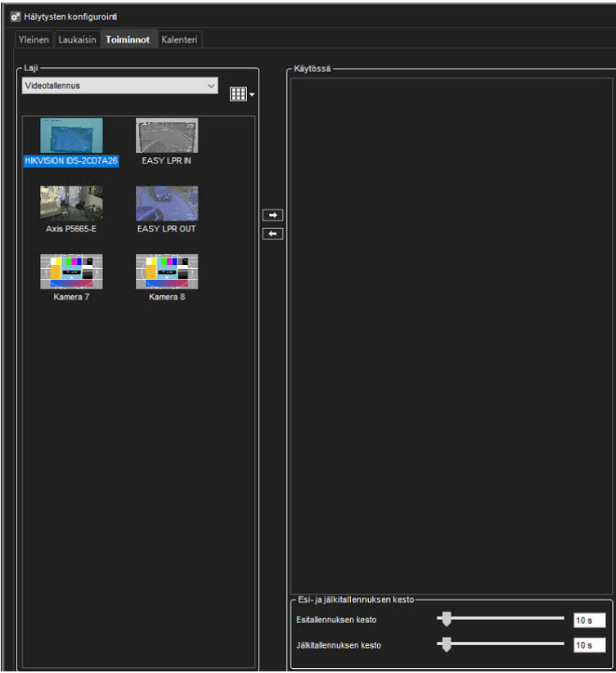Select HIKVISION iDS-2CD7A26 camera thumbnail

(71, 136)
